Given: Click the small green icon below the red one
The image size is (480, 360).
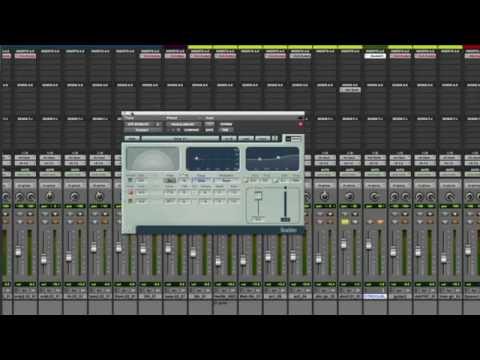Looking at the screenshot, I should [130, 200].
